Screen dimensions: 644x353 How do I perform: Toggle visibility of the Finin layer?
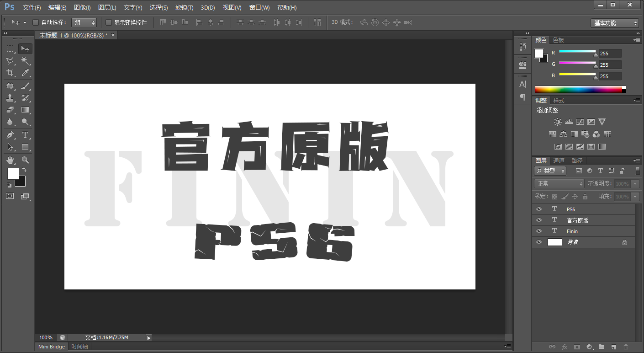point(539,231)
